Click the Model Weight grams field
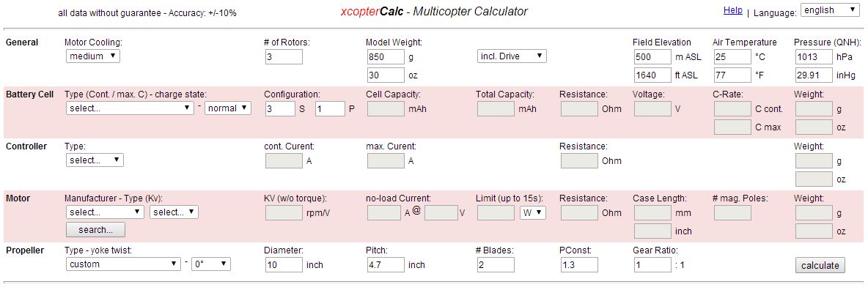Screen dimensions: 868x290 386,56
